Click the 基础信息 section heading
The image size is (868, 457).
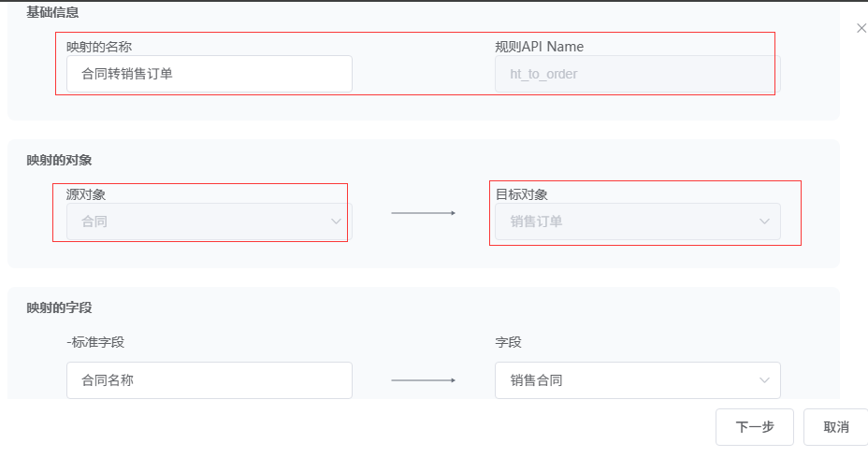tap(52, 12)
